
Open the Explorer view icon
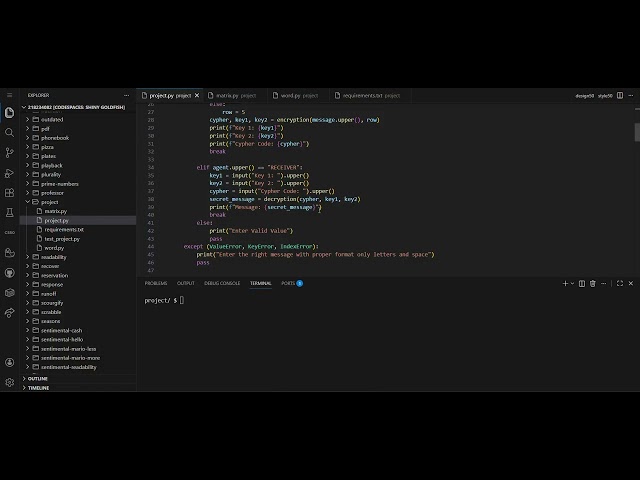point(9,113)
